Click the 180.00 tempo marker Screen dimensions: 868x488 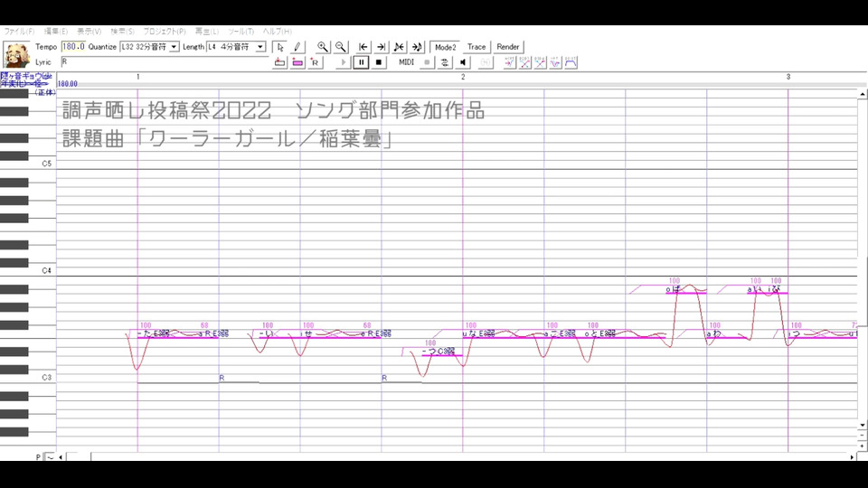pos(68,84)
